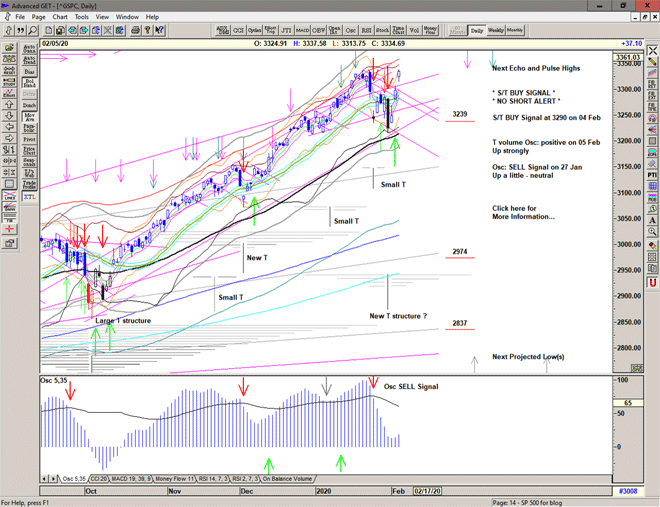Toggle the Price Cluster study button

pos(29,150)
